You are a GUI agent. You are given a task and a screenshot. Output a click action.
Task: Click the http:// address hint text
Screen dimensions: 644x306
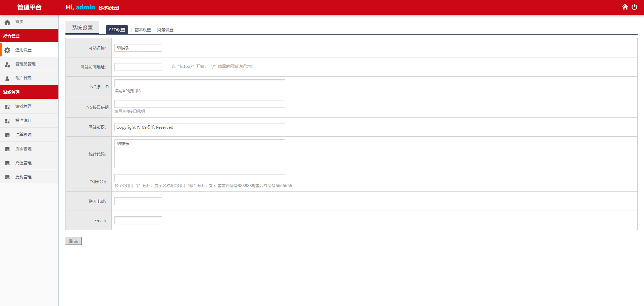213,67
